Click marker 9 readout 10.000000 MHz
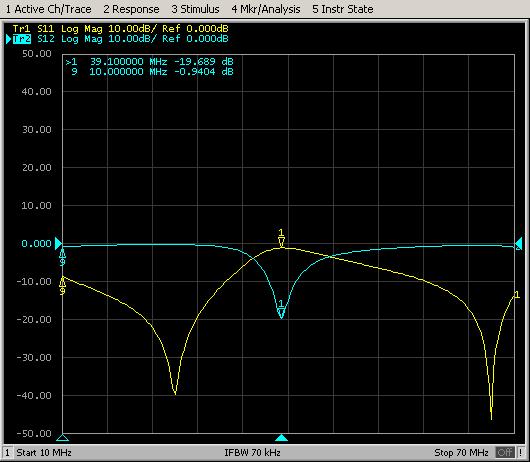Screen dimensions: 530x462 coord(128,72)
